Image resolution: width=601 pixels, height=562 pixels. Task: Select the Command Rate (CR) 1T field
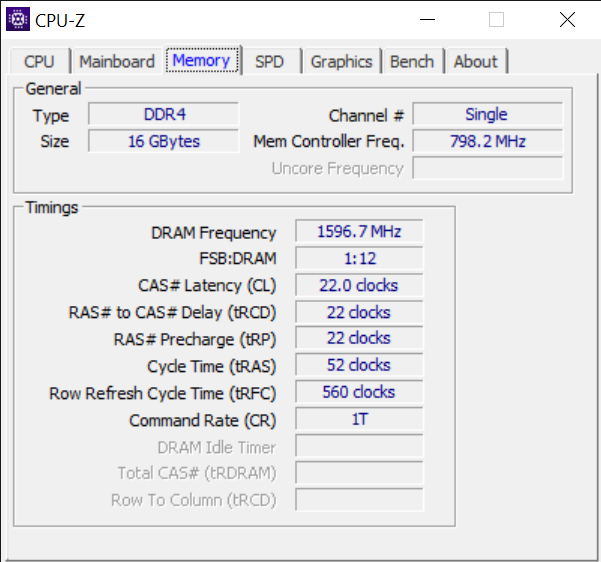coord(359,419)
